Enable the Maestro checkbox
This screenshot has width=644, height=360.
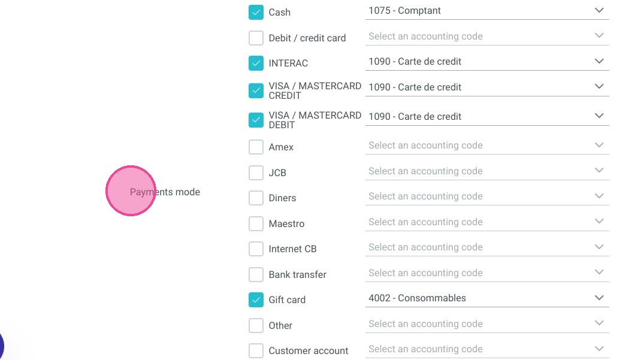click(x=256, y=223)
